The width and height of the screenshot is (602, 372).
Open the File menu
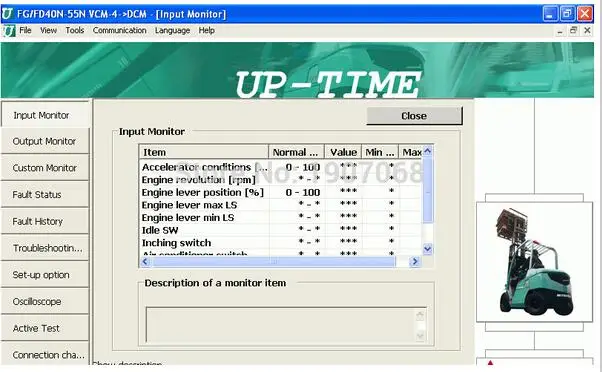(x=25, y=30)
